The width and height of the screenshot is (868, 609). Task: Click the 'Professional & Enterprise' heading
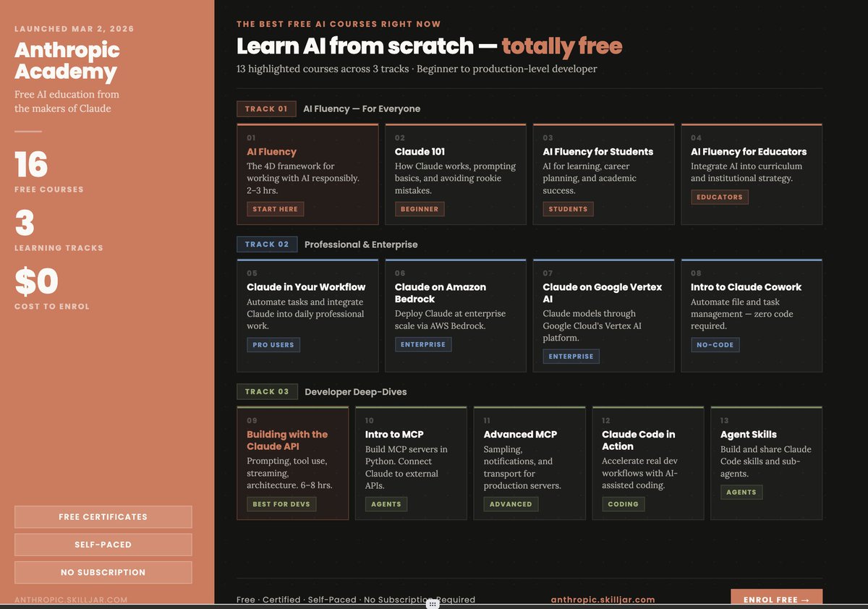(361, 244)
